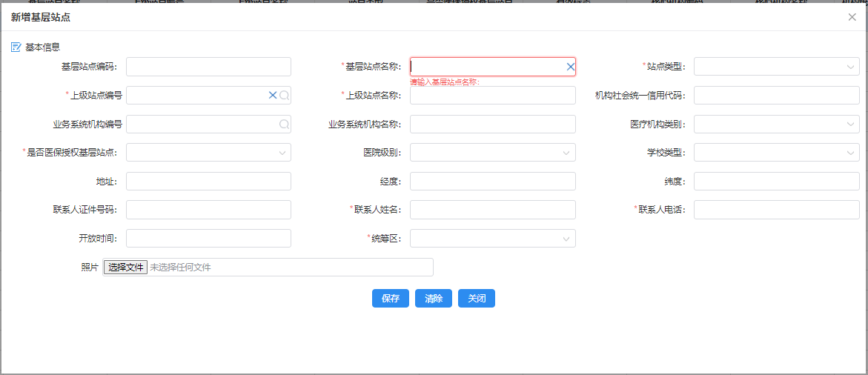Image resolution: width=868 pixels, height=375 pixels.
Task: Click the search magnifier in 业务系统机构编号
Action: [x=284, y=125]
